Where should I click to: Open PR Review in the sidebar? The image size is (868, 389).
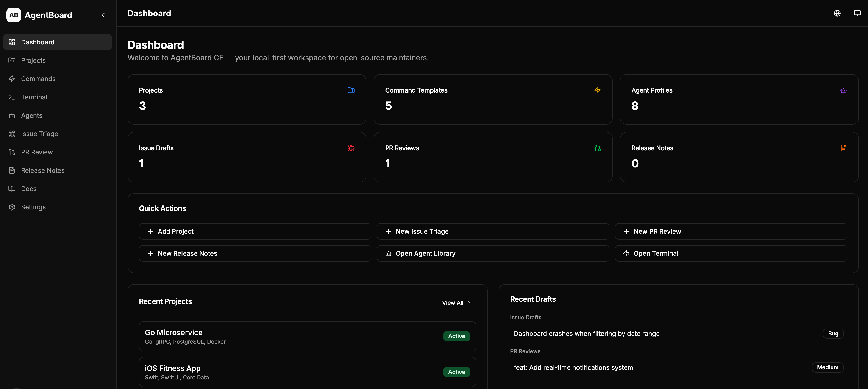(x=58, y=152)
